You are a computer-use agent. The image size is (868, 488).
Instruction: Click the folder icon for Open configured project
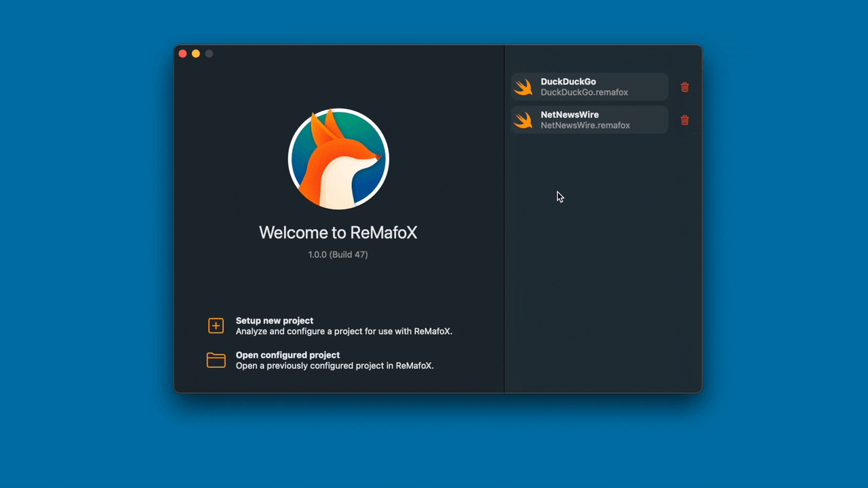[216, 360]
